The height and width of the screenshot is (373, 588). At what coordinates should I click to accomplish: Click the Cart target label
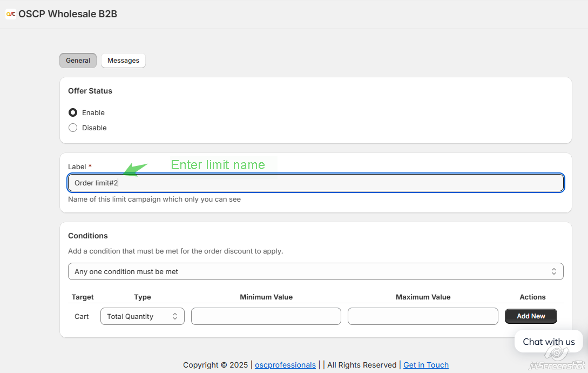pos(82,316)
